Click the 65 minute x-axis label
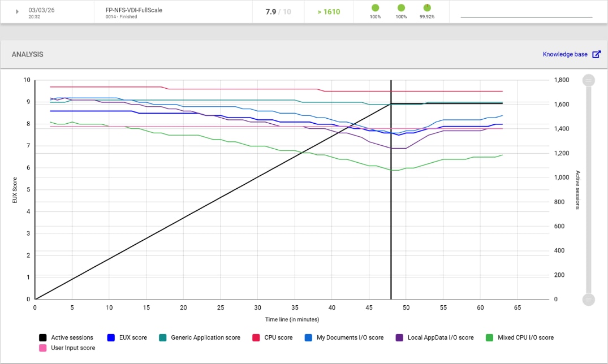Image resolution: width=608 pixels, height=364 pixels. pos(518,307)
